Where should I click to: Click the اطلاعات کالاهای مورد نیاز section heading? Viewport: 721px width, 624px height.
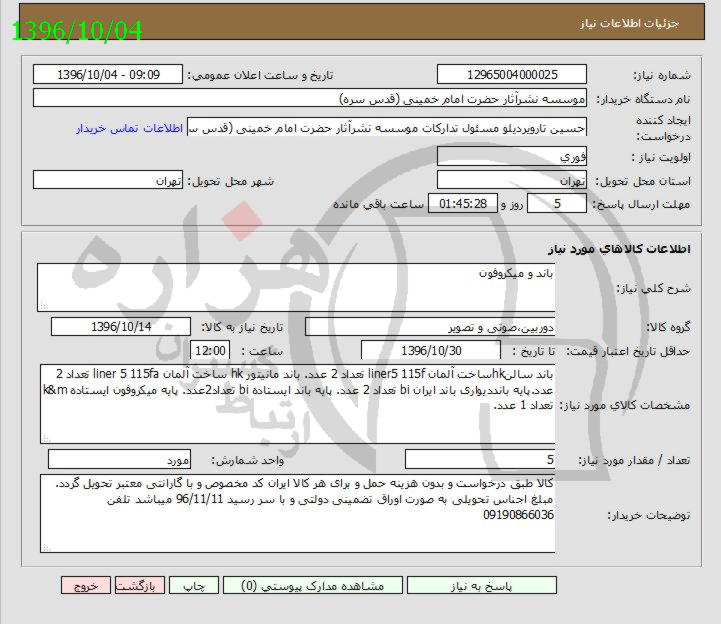619,249
